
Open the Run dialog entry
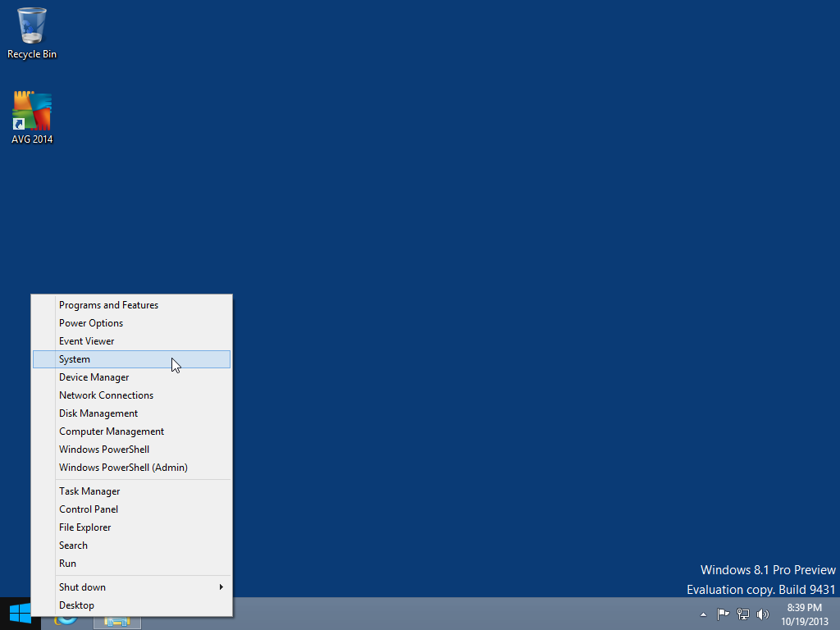coord(131,564)
